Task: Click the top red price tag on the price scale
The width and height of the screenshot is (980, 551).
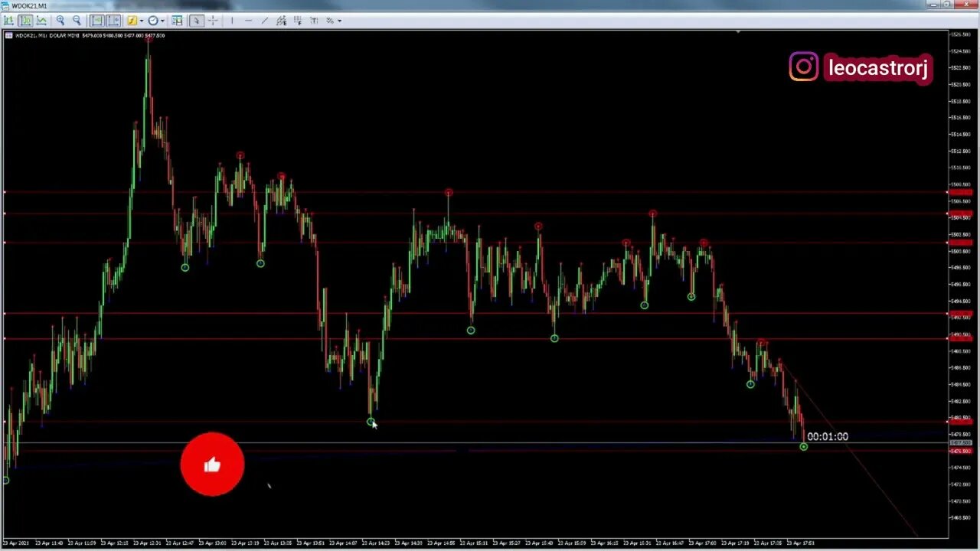Action: click(x=960, y=192)
